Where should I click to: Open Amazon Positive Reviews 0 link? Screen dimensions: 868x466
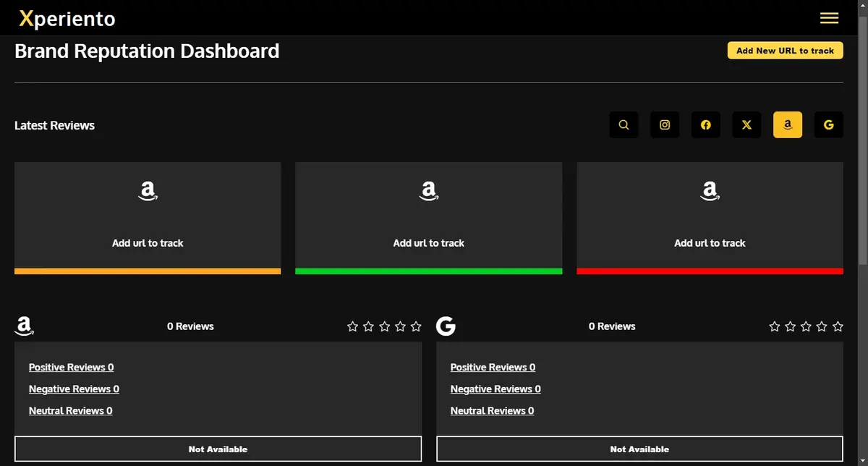71,368
